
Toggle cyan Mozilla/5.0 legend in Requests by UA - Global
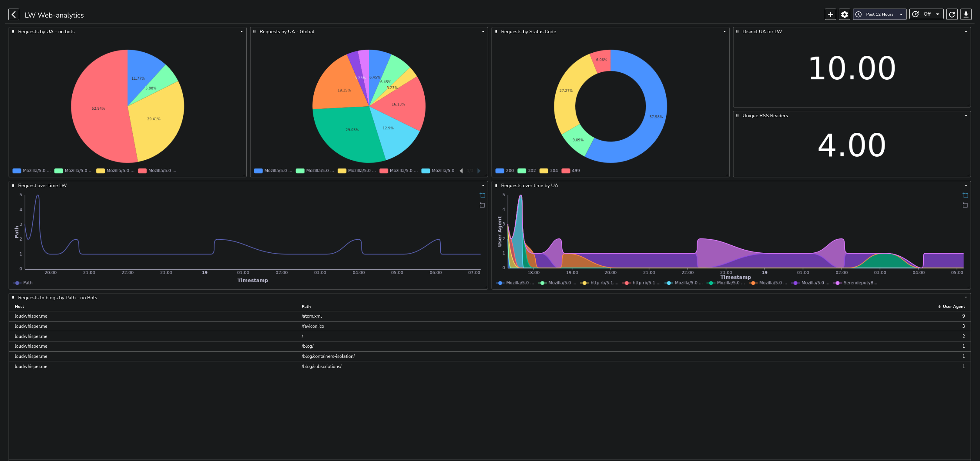(438, 171)
